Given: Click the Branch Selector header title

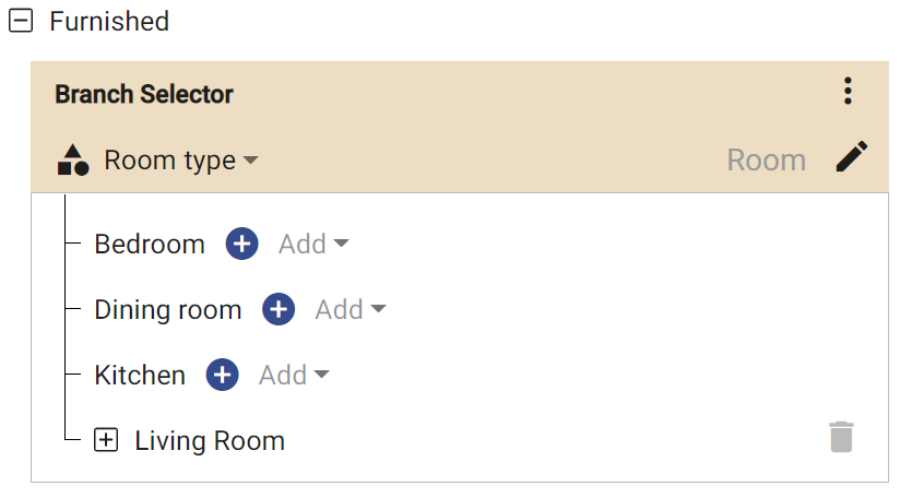Looking at the screenshot, I should click(x=144, y=95).
